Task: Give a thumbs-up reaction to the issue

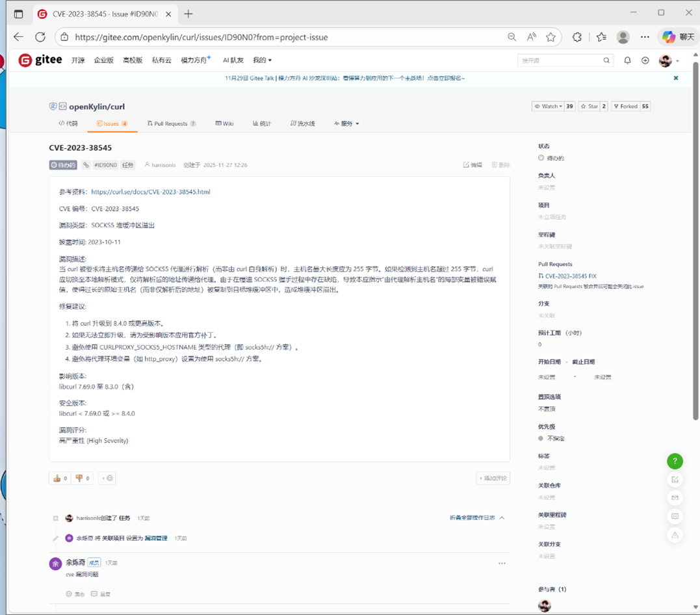Action: [x=58, y=478]
